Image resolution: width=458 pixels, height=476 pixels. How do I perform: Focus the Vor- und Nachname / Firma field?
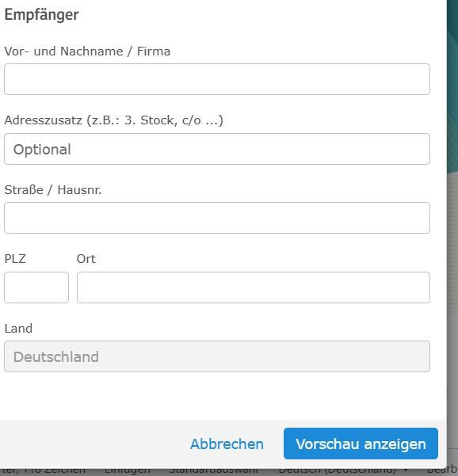(217, 79)
